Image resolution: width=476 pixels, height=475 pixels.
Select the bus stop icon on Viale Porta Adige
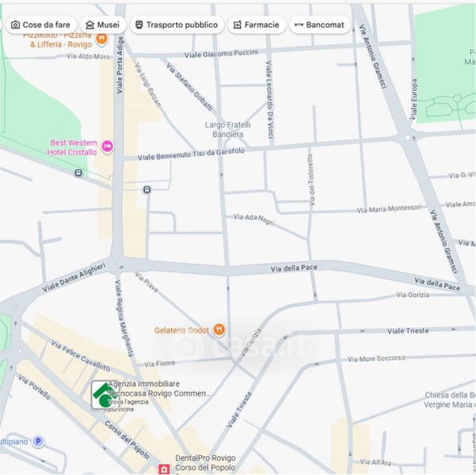tap(147, 189)
